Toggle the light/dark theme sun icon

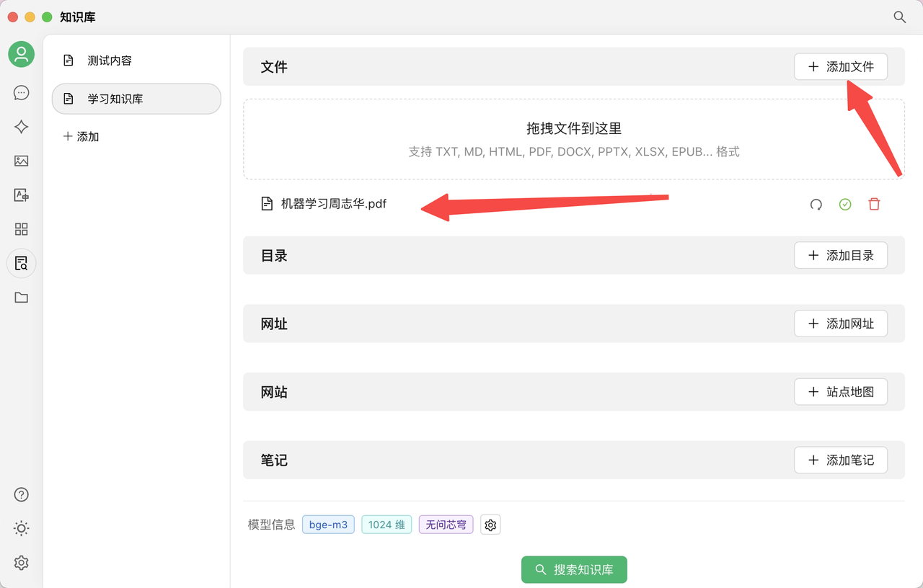tap(22, 528)
